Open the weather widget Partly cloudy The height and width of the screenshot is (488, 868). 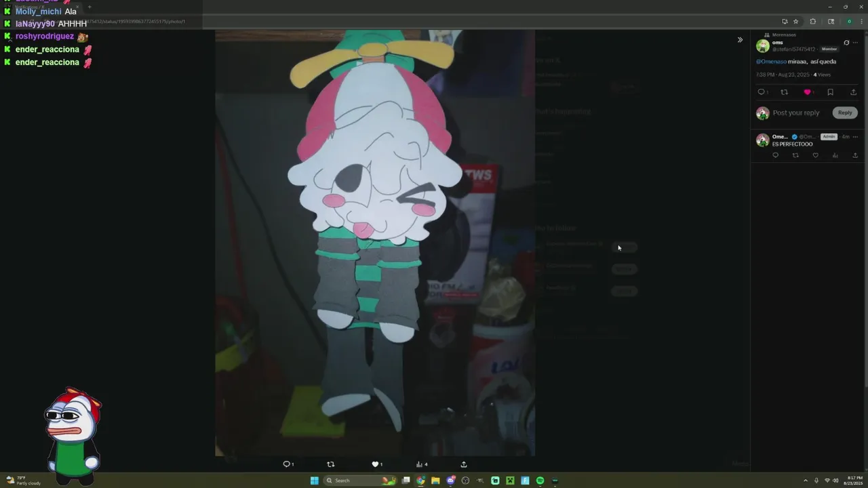23,481
